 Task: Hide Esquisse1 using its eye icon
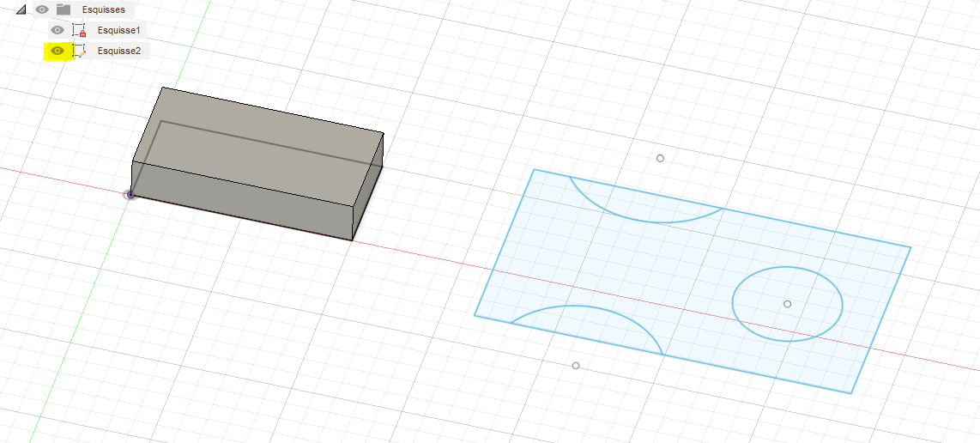57,30
